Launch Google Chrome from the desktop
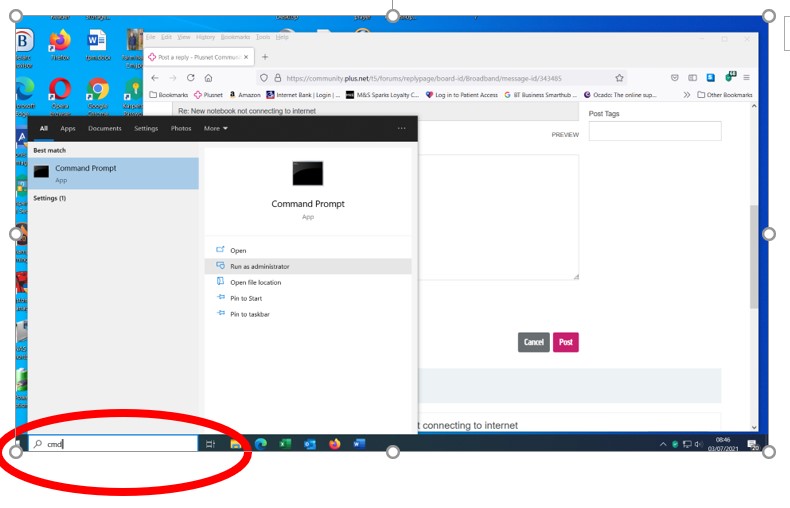Image resolution: width=790 pixels, height=508 pixels. click(98, 93)
